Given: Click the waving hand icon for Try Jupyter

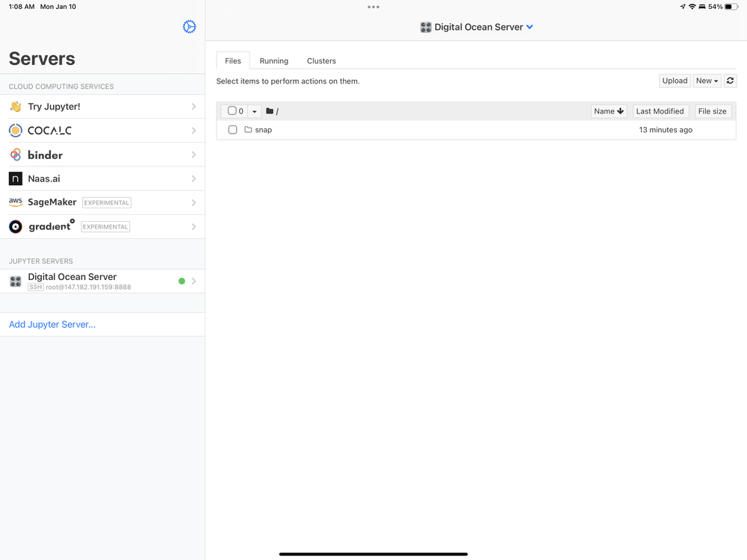Looking at the screenshot, I should pyautogui.click(x=15, y=107).
